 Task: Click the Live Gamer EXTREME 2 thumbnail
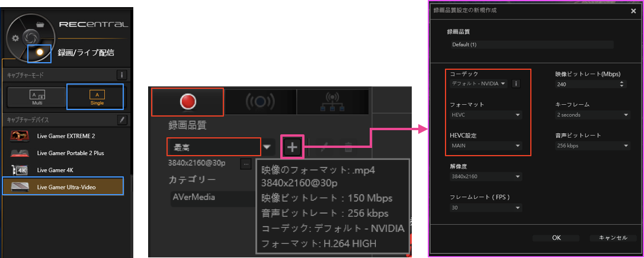[20, 136]
